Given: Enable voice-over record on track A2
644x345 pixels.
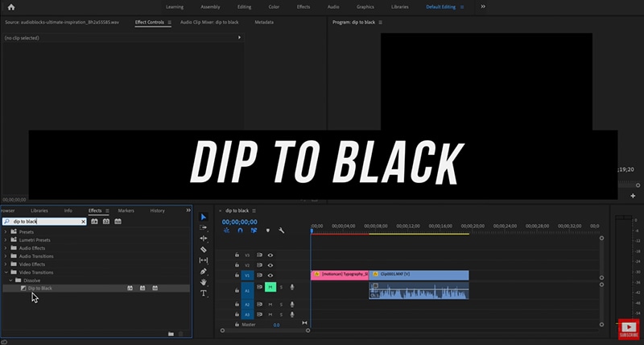Looking at the screenshot, I should (292, 304).
